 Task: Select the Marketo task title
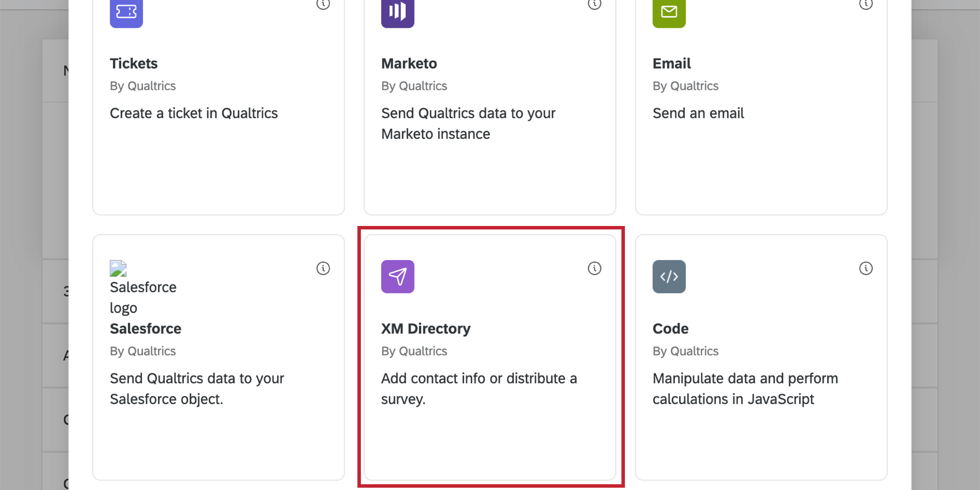(x=409, y=63)
